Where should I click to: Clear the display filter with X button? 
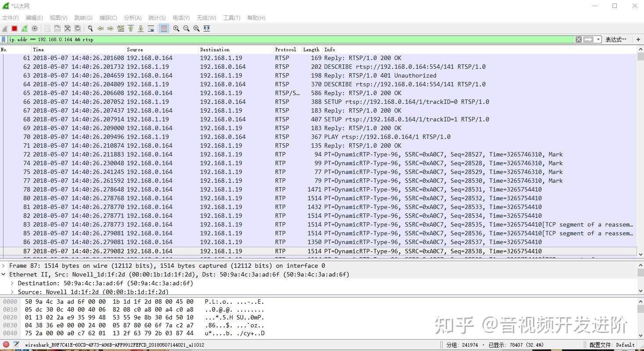click(x=578, y=39)
